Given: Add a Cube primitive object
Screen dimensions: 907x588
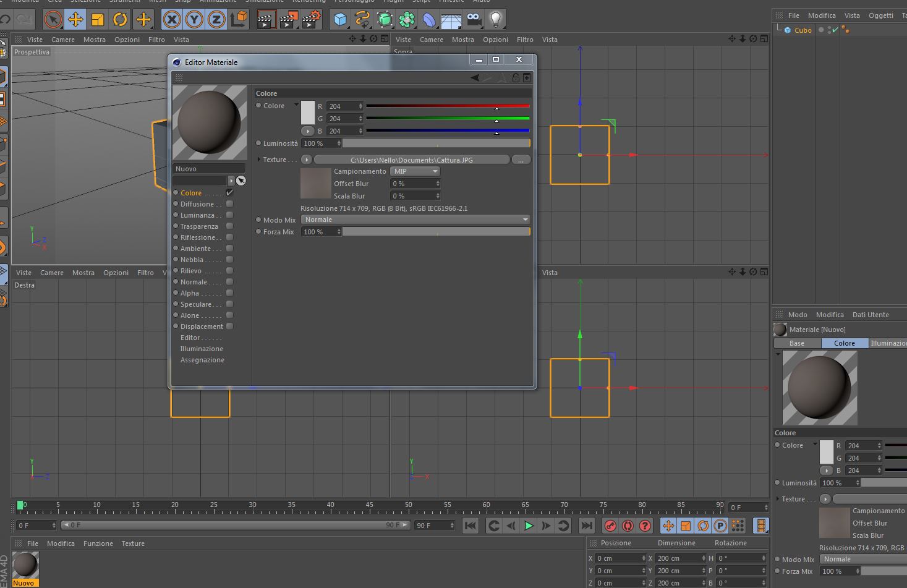Looking at the screenshot, I should pos(340,20).
